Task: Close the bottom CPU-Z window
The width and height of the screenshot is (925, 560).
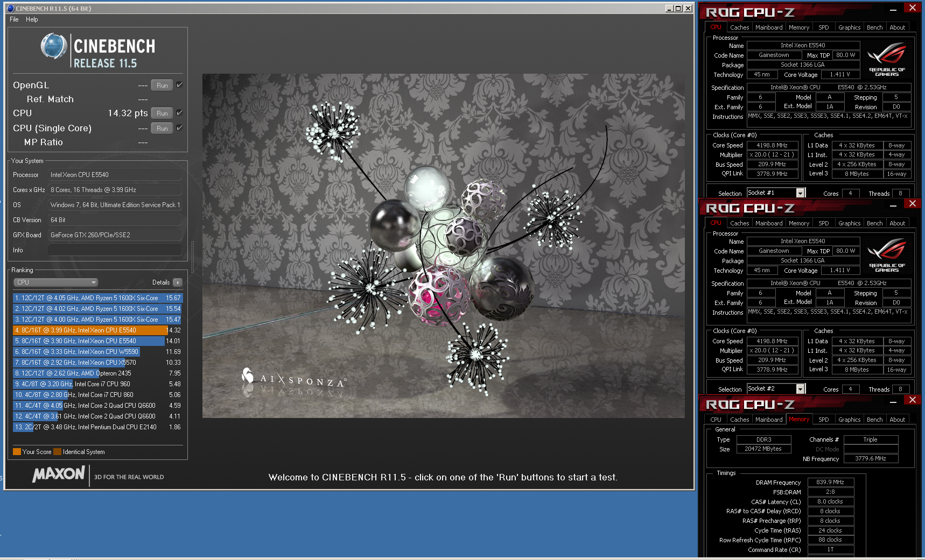Action: point(912,400)
